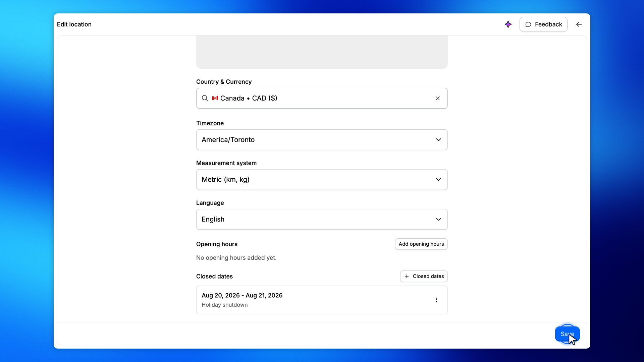Click the Feedback button
Image resolution: width=644 pixels, height=362 pixels.
[x=543, y=24]
